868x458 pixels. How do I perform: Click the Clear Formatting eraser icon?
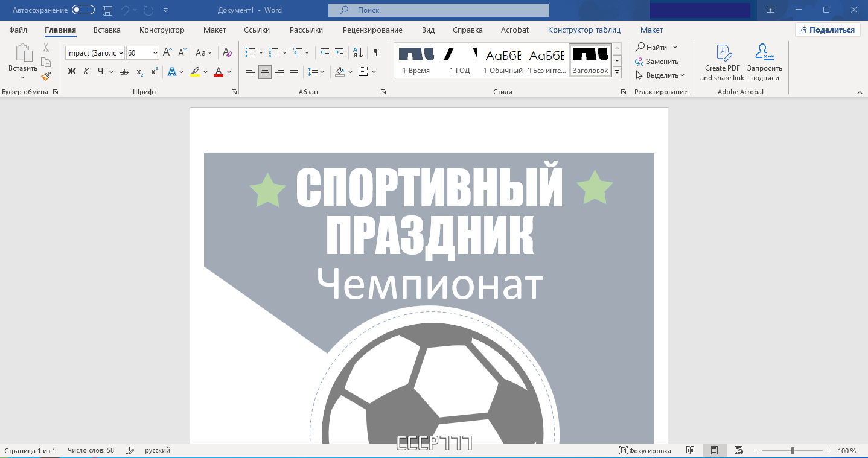pyautogui.click(x=227, y=52)
